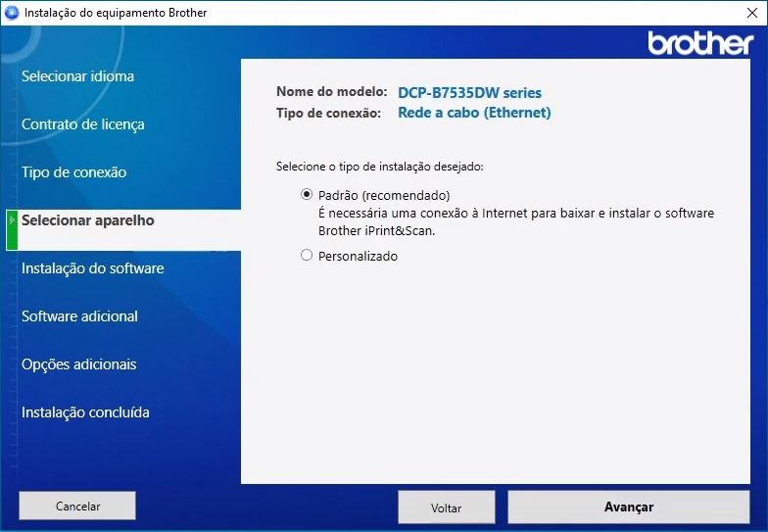Click the Tipo de conexão label in panel
The height and width of the screenshot is (532, 768).
point(328,114)
